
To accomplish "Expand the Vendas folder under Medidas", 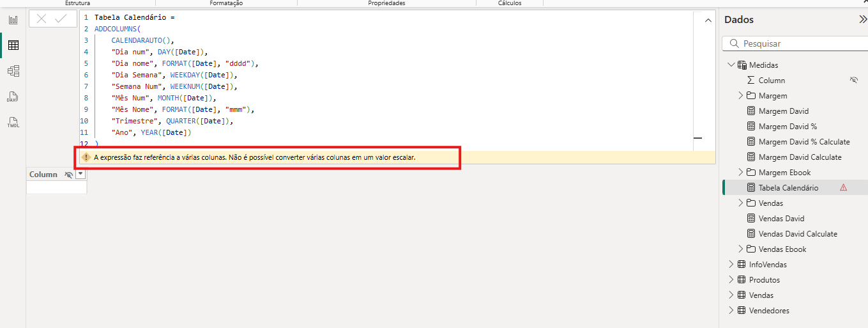I will 741,203.
